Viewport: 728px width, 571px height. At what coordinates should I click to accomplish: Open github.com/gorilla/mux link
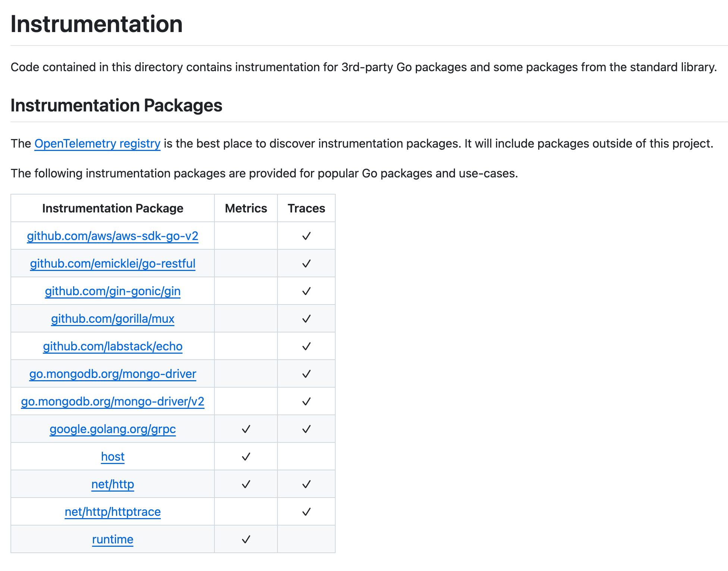pyautogui.click(x=113, y=319)
